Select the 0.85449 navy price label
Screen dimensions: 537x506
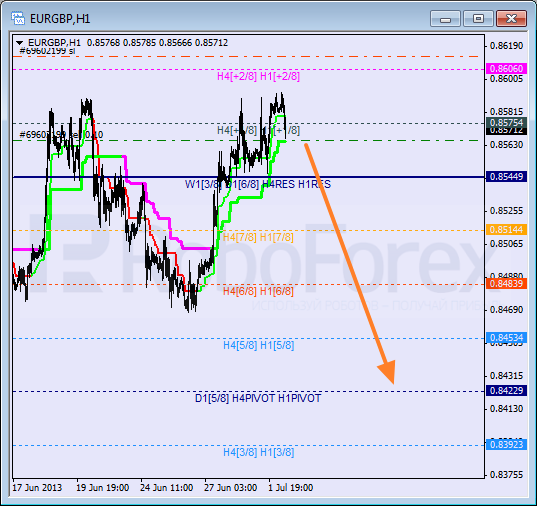[x=506, y=177]
